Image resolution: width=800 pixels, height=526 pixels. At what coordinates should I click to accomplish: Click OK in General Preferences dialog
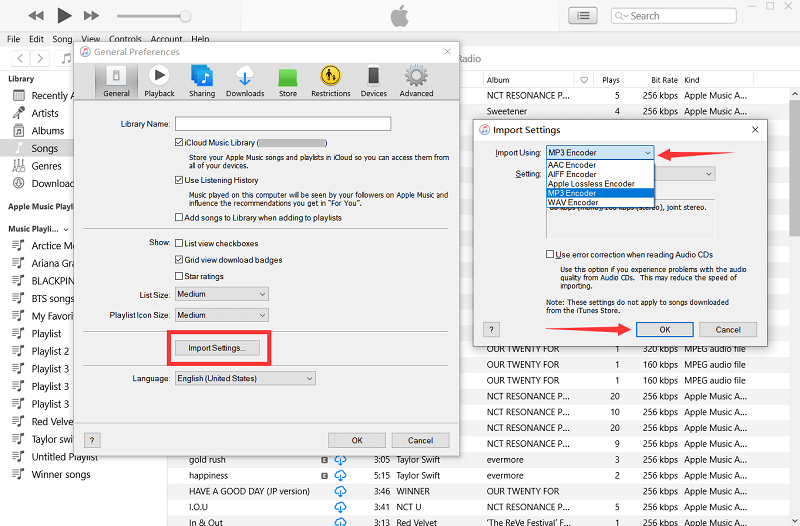[x=357, y=440]
